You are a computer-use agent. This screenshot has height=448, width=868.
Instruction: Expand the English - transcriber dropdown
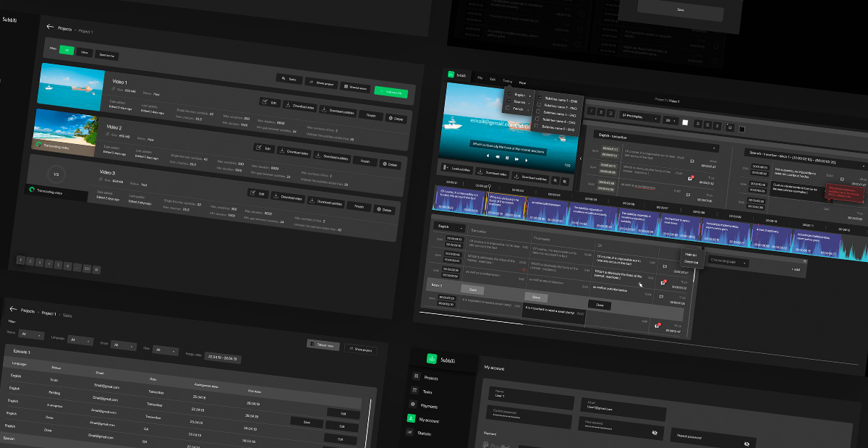[656, 140]
